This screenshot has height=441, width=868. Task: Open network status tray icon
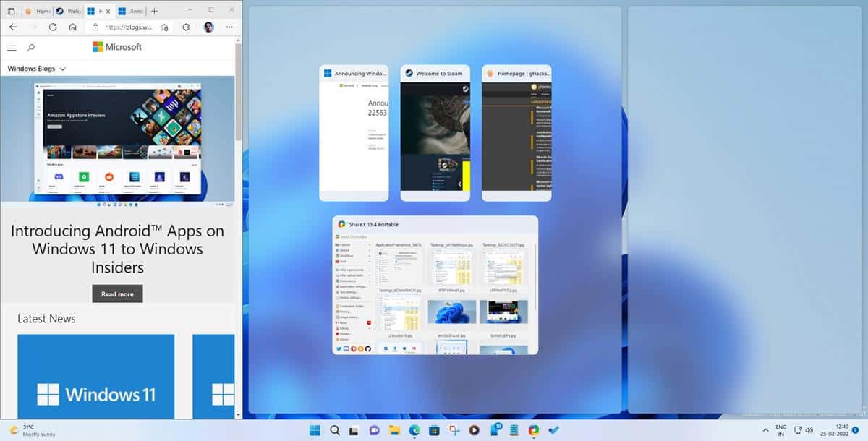(797, 430)
